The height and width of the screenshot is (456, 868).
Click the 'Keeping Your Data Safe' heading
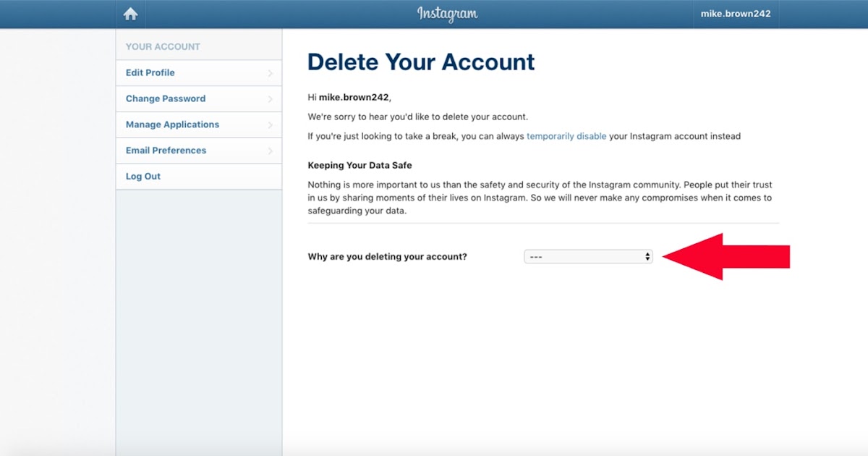pyautogui.click(x=359, y=165)
